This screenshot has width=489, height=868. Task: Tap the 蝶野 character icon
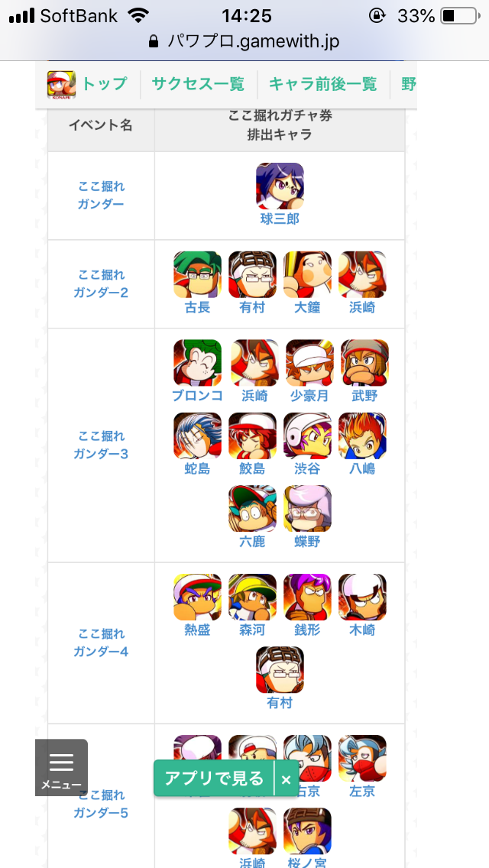click(307, 509)
